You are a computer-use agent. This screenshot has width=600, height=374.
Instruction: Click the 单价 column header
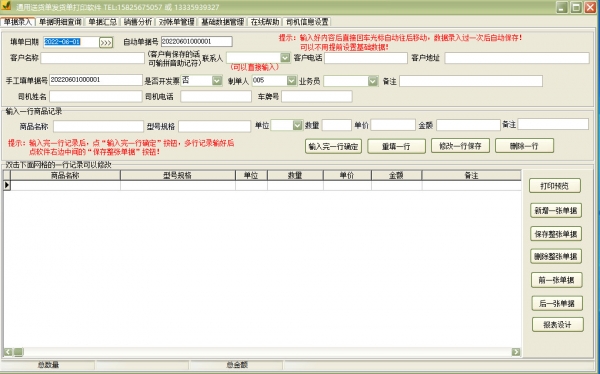tap(347, 175)
